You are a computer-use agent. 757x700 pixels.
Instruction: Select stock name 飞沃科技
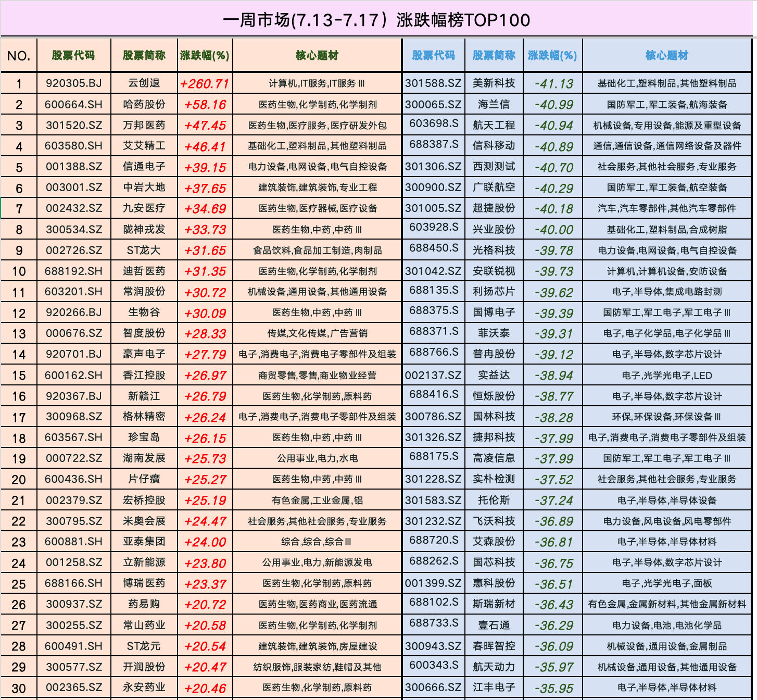(494, 521)
